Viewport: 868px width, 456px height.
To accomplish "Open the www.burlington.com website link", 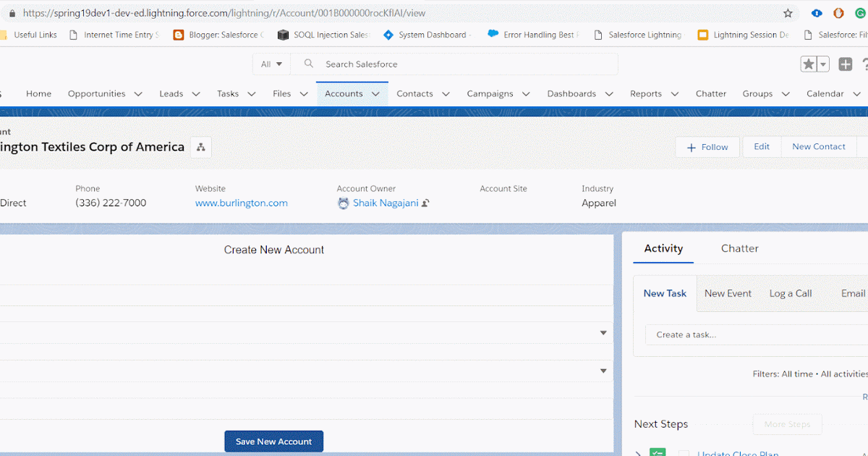I will coord(241,203).
